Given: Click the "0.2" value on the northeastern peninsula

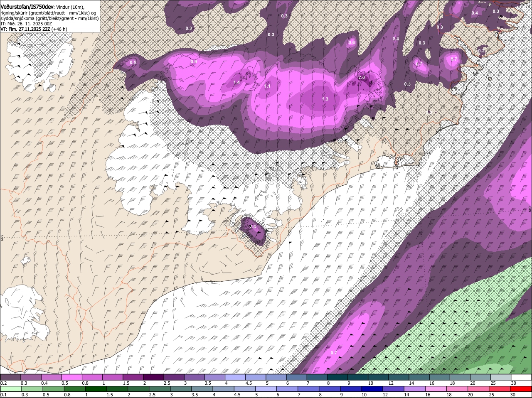Looking at the screenshot, I should click(481, 51).
